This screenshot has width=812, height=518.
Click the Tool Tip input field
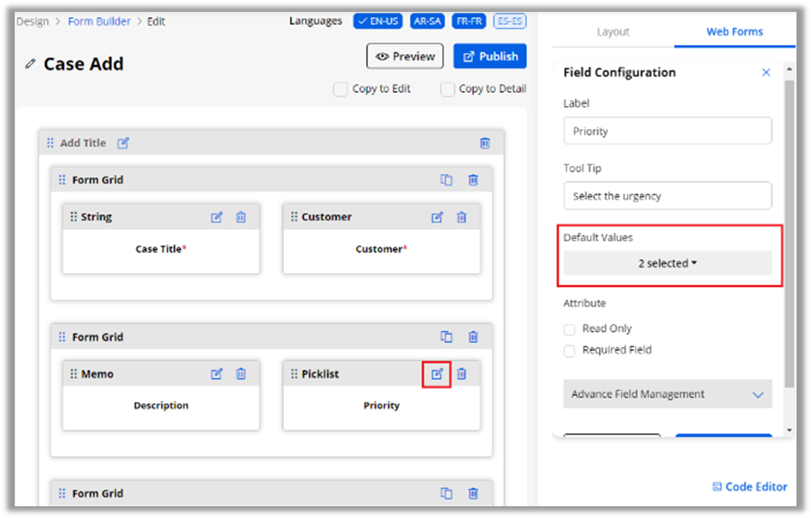point(667,196)
